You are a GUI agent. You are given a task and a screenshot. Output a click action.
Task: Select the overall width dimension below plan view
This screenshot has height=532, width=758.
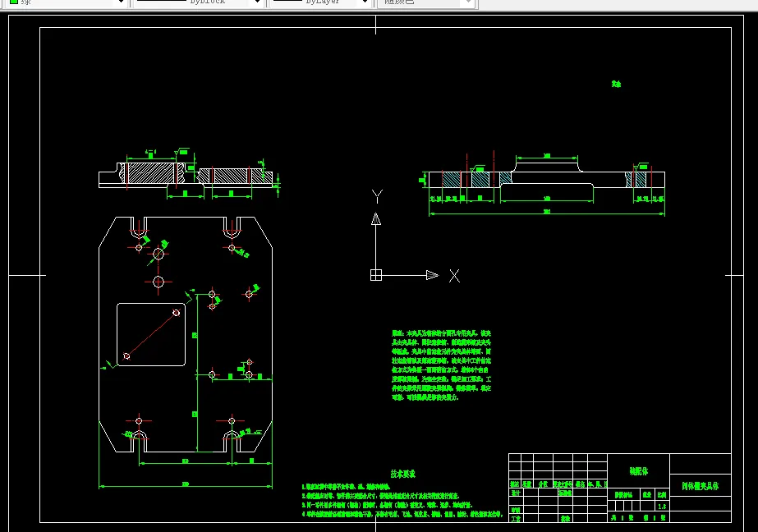[x=185, y=484]
